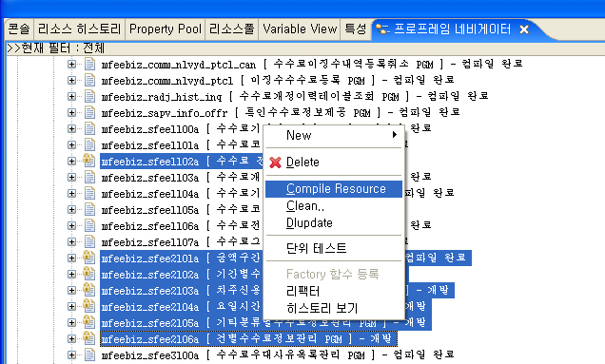Switch to the 리소스풀 tab
The height and width of the screenshot is (364, 605).
click(232, 29)
